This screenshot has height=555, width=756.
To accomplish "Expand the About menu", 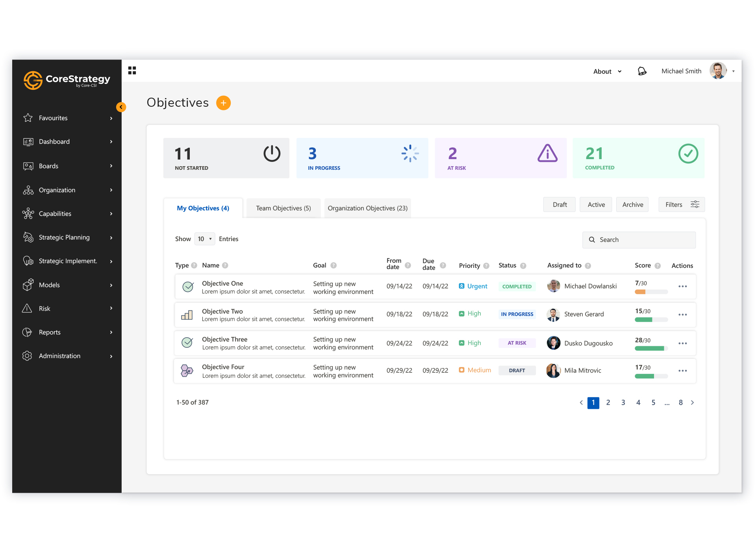I will [x=608, y=71].
